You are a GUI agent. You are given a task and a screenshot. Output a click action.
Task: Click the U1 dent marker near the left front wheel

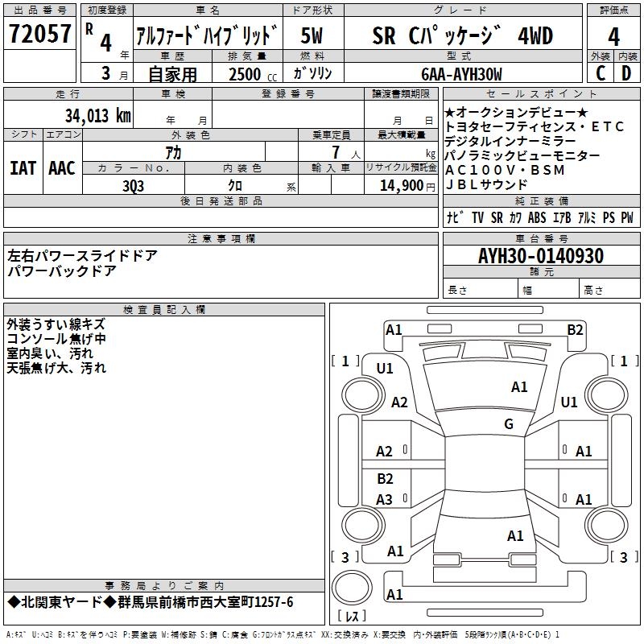pos(385,369)
